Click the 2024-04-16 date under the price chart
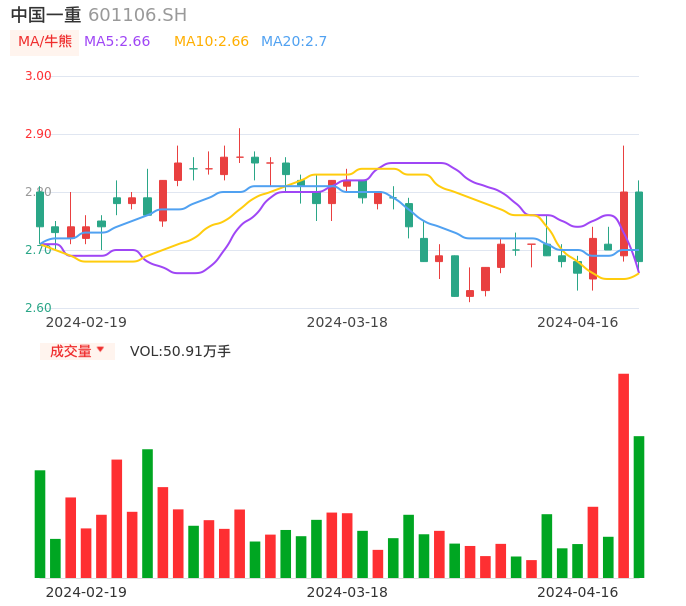Screen dimensions: 686x606 tap(577, 322)
